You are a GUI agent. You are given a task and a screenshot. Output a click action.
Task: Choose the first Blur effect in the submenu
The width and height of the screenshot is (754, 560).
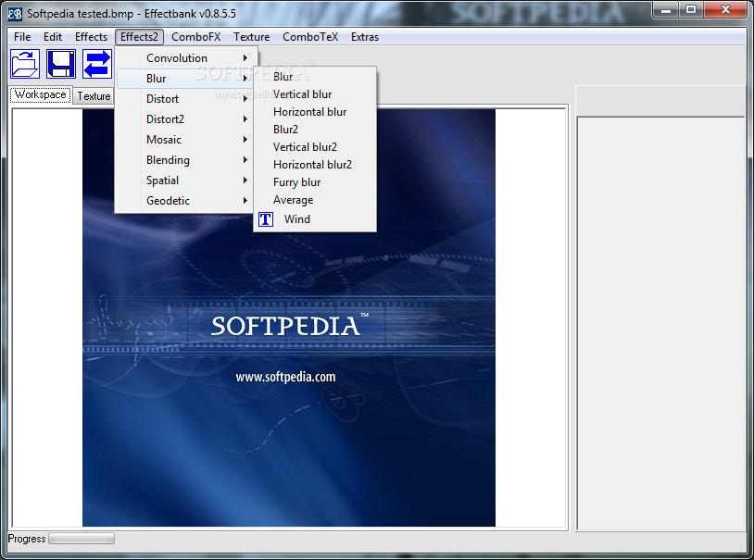315,77
